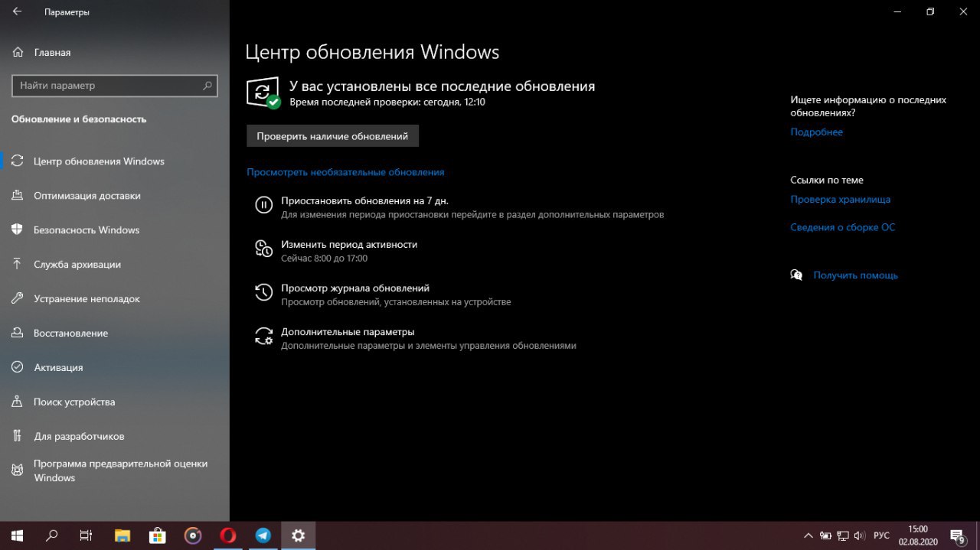Viewport: 980px width, 550px height.
Task: Click the Восстановление sidebar icon
Action: (18, 334)
